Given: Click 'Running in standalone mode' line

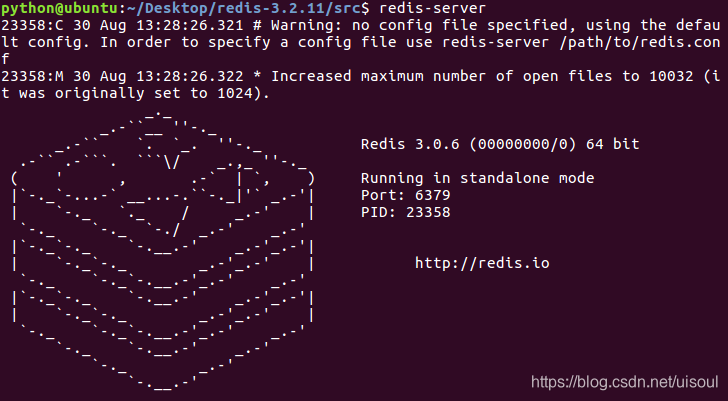Looking at the screenshot, I should pos(477,178).
